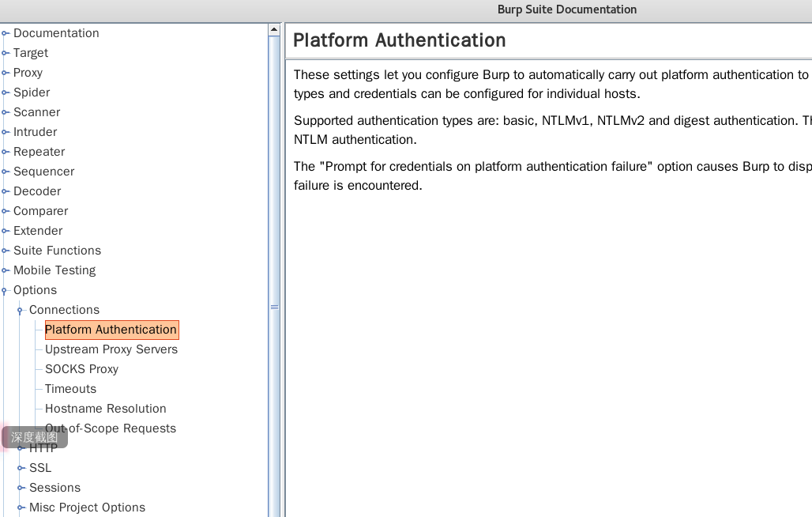Image resolution: width=812 pixels, height=517 pixels.
Task: Open the Scanner documentation section
Action: point(36,112)
